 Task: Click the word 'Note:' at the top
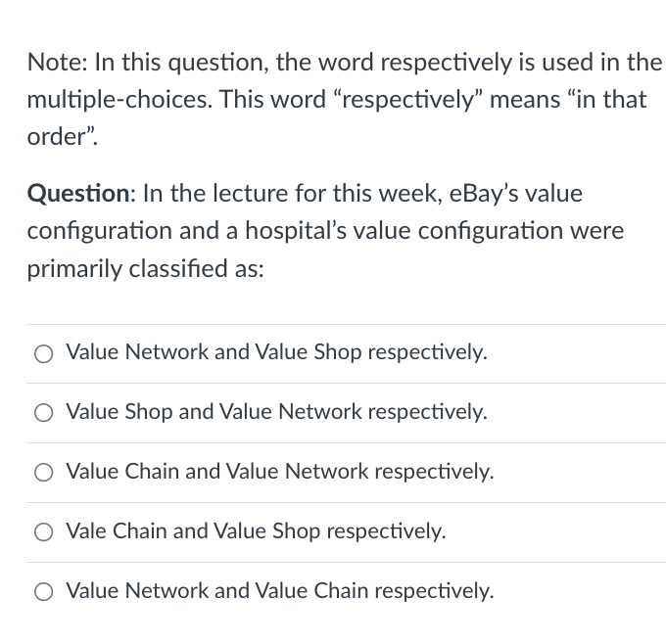coord(58,62)
